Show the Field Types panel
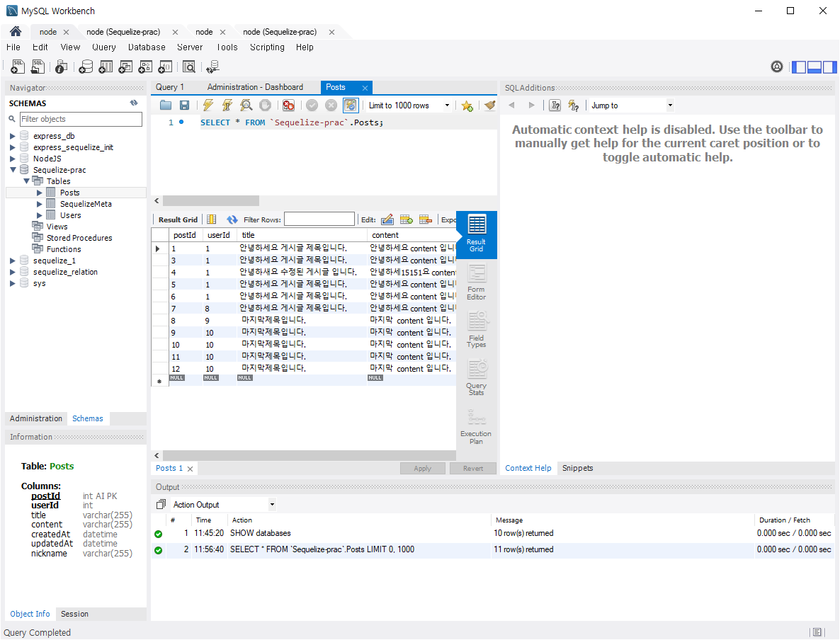 click(x=476, y=330)
